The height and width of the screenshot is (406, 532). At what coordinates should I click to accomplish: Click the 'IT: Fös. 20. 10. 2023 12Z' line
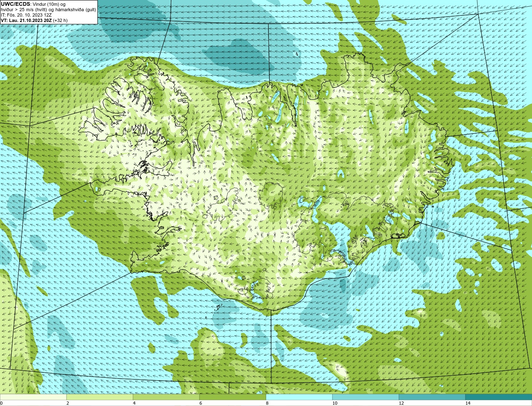pos(26,15)
